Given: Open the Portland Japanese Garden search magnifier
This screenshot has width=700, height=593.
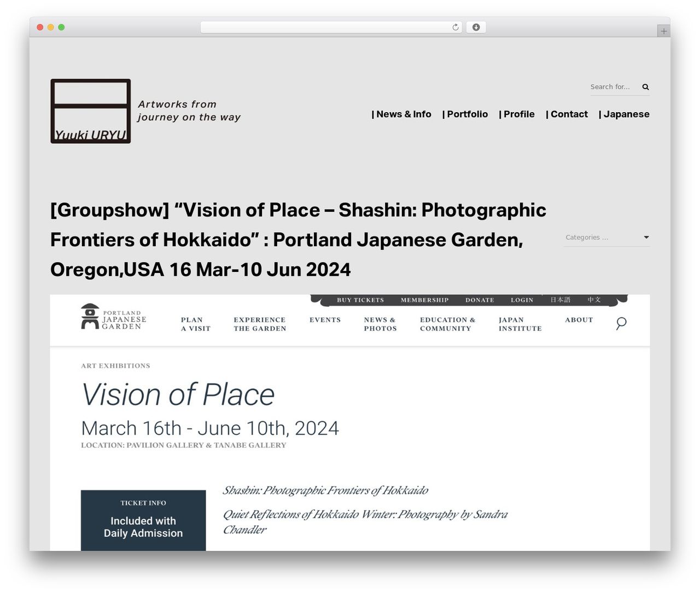Looking at the screenshot, I should [x=621, y=323].
